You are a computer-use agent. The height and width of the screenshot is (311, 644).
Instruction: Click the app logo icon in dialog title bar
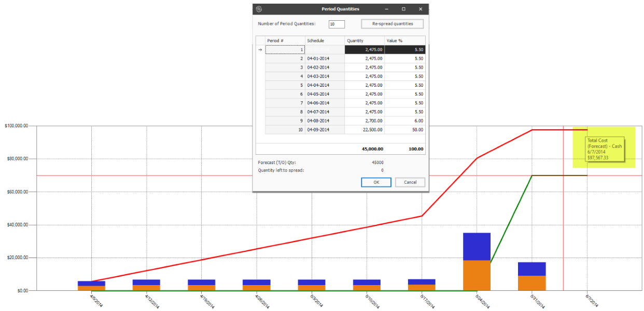259,9
